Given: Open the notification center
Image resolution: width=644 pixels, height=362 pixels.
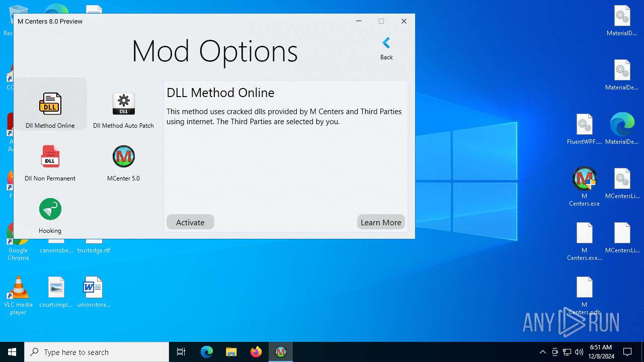Looking at the screenshot, I should tap(628, 352).
